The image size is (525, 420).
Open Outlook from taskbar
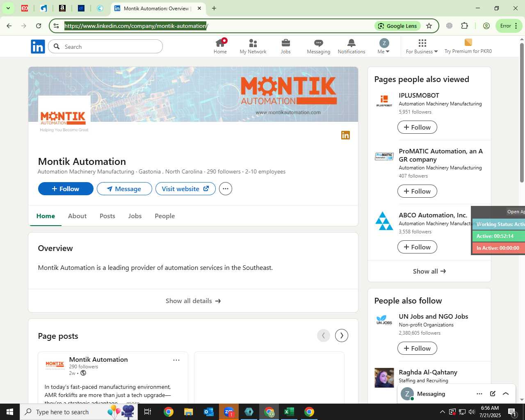tap(209, 412)
